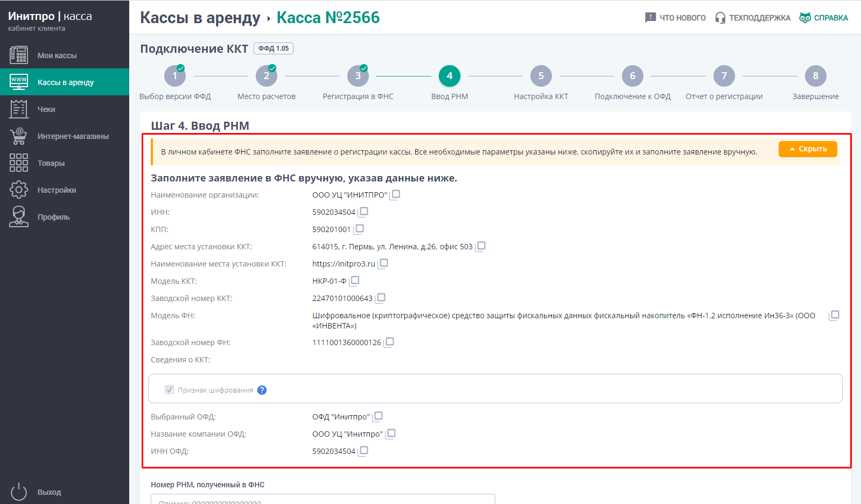The width and height of the screenshot is (861, 504).
Task: Select the ИНН number 5902034504 text
Action: [x=334, y=212]
